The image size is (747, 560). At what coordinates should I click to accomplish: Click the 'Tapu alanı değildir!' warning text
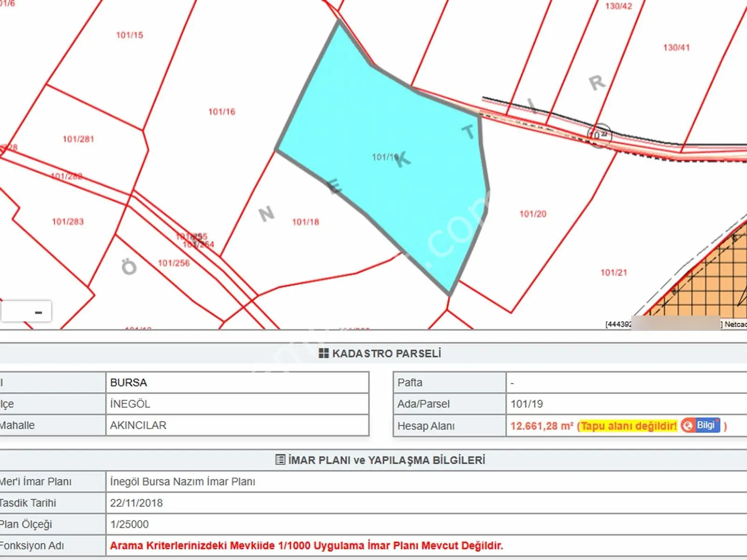[628, 426]
